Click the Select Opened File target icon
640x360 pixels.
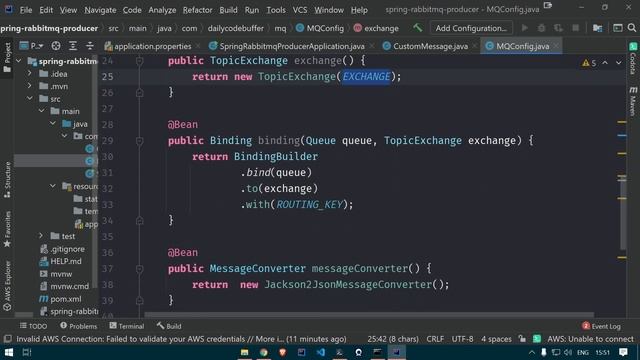[x=56, y=46]
